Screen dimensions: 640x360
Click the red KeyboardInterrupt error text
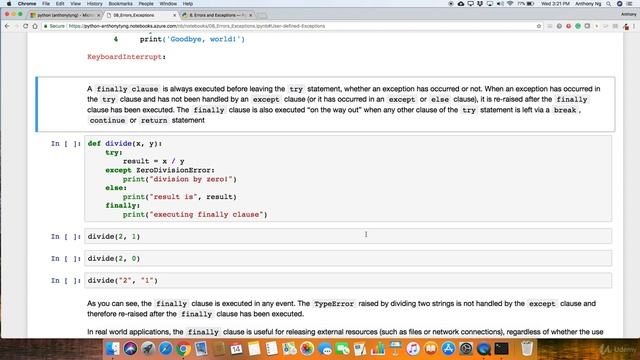click(124, 57)
